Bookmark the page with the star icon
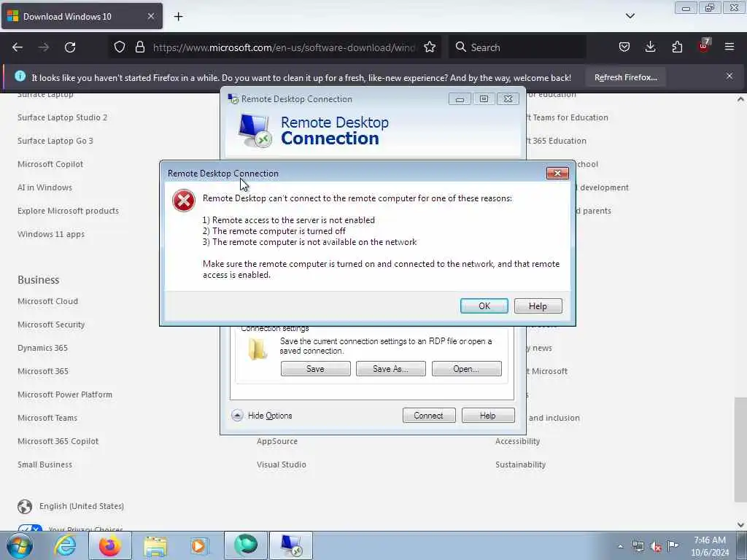This screenshot has width=747, height=560. point(430,47)
